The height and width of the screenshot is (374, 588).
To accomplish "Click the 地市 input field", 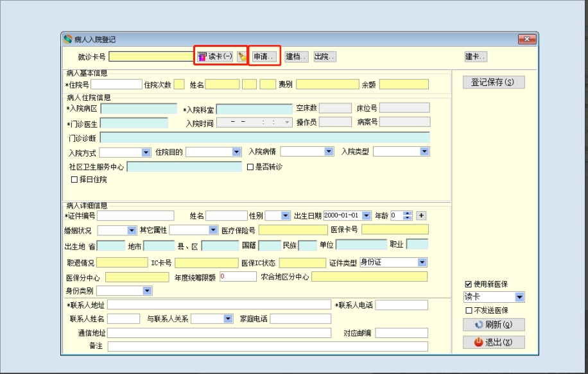I will [159, 246].
